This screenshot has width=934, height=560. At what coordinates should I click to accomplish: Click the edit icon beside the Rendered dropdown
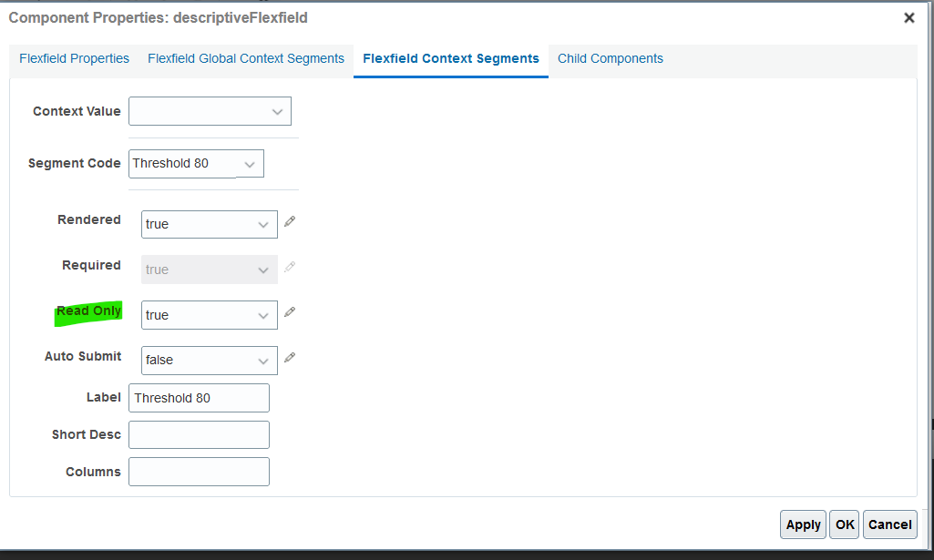[289, 220]
